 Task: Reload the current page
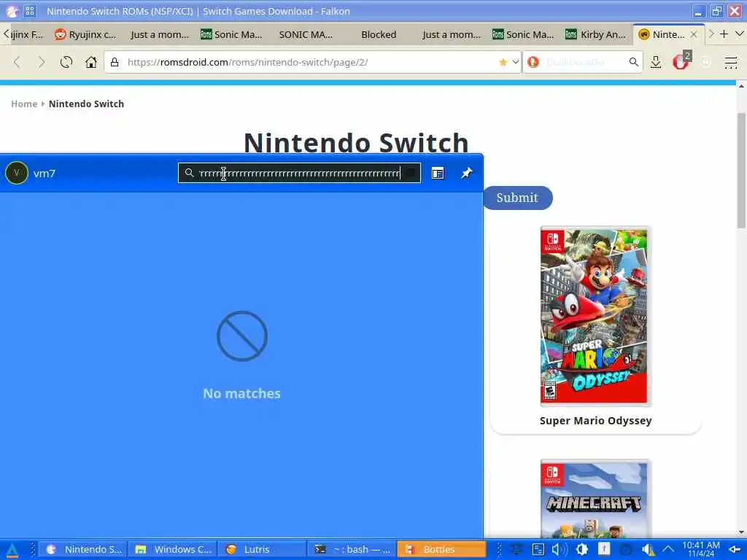pos(66,62)
